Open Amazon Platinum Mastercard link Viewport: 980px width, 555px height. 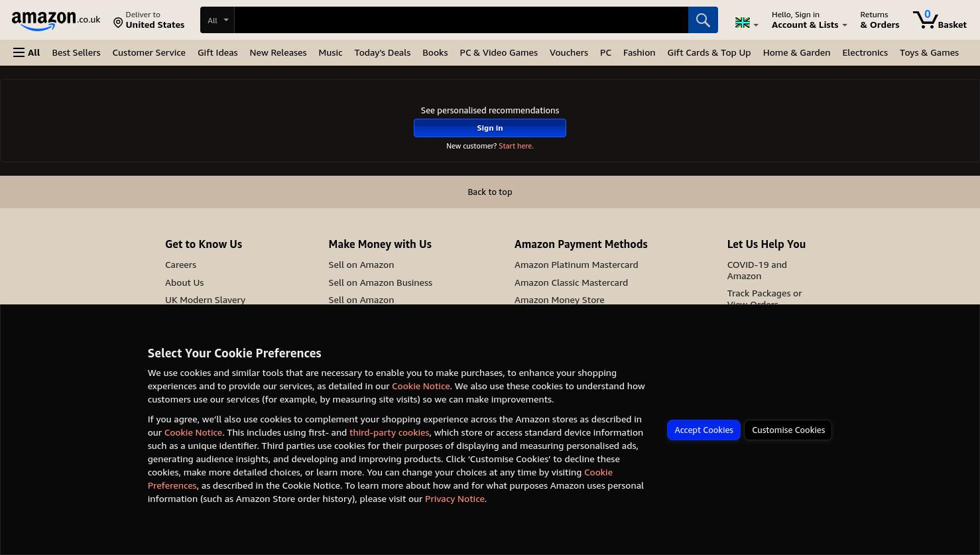pos(576,265)
